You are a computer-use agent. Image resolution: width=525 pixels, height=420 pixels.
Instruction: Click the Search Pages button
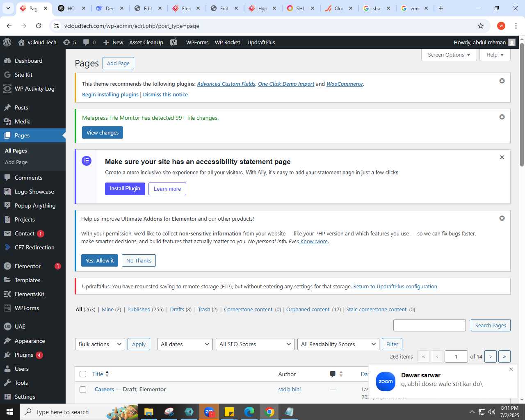[491, 325]
